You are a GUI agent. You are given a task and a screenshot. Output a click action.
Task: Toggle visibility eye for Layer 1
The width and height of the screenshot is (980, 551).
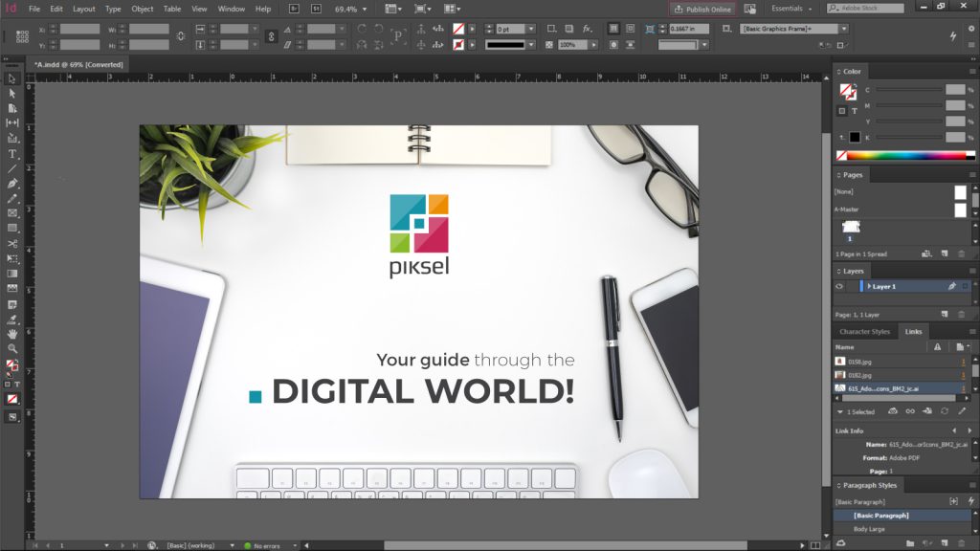point(839,286)
